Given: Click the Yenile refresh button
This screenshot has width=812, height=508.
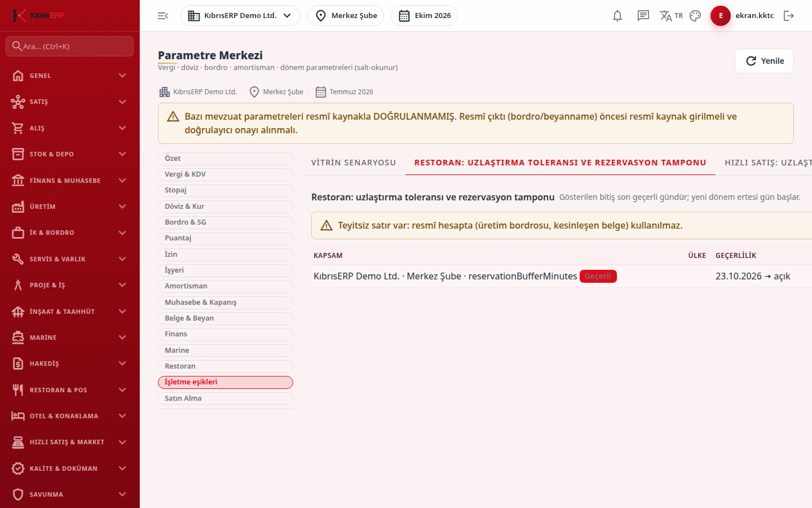Looking at the screenshot, I should pos(764,61).
